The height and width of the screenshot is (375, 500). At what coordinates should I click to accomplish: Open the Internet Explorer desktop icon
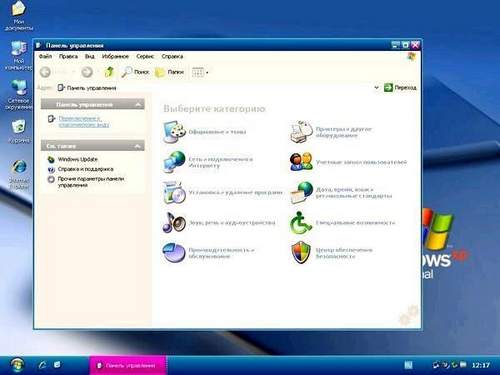click(19, 175)
